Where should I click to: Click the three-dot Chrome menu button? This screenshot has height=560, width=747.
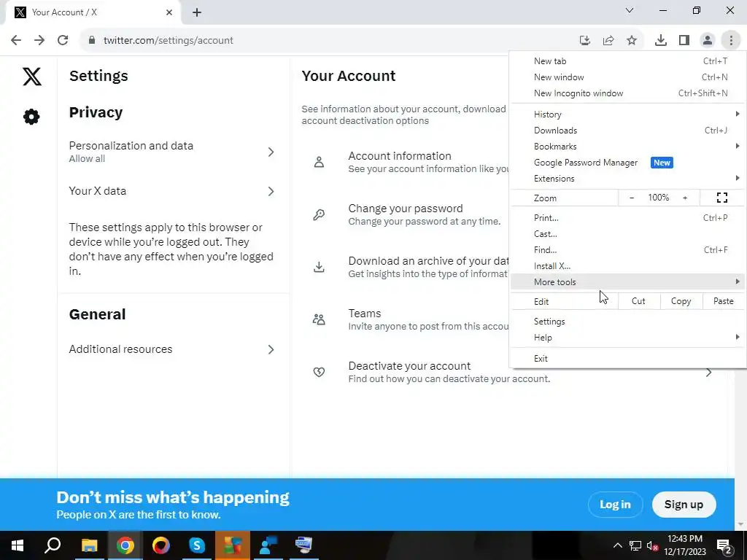click(731, 40)
